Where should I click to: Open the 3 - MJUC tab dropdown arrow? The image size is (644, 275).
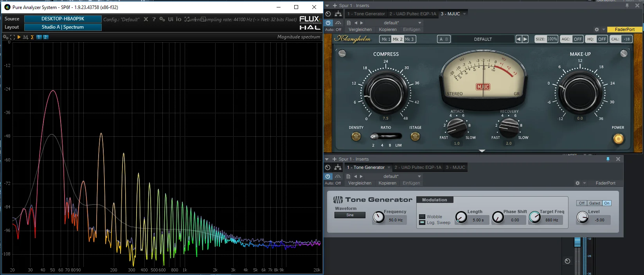pos(464,14)
